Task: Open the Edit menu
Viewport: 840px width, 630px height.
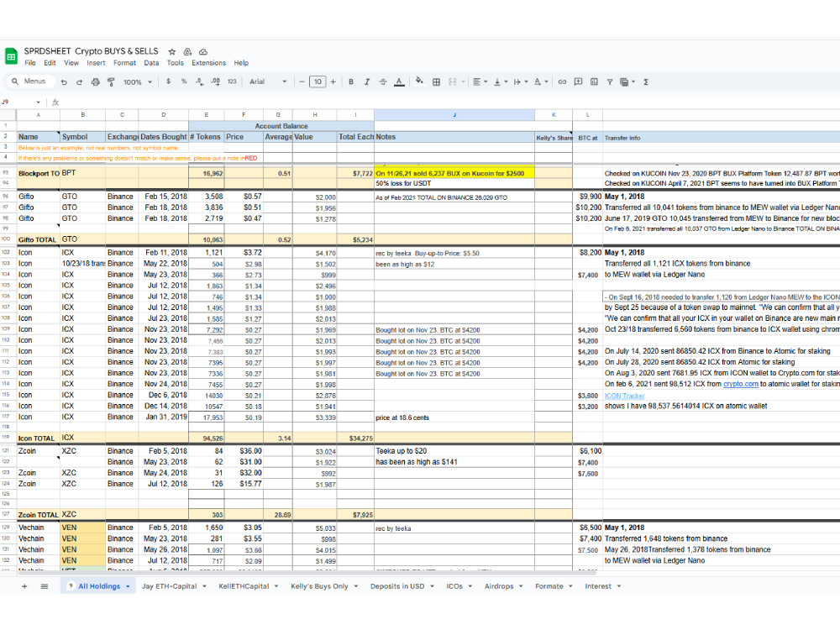Action: 50,63
